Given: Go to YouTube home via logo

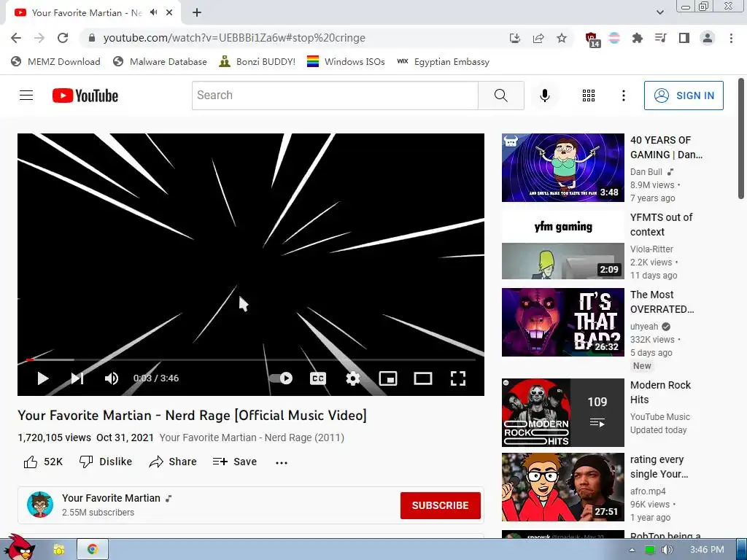Looking at the screenshot, I should pos(85,96).
